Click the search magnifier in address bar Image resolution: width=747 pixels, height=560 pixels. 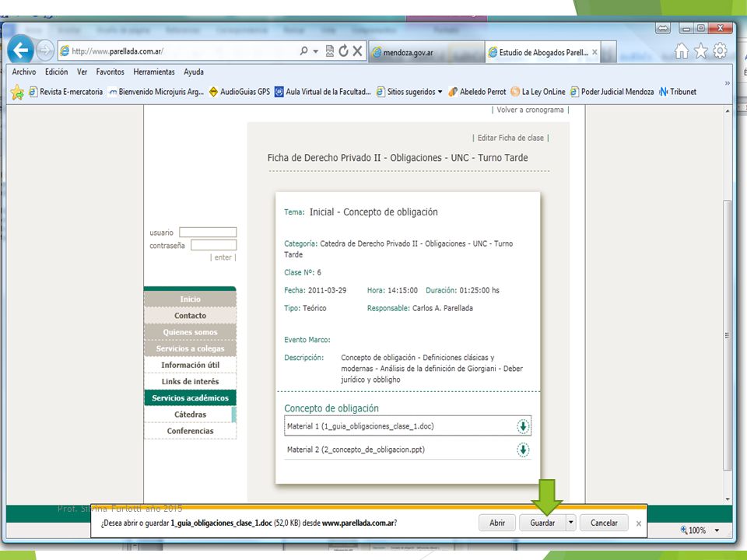(x=303, y=51)
